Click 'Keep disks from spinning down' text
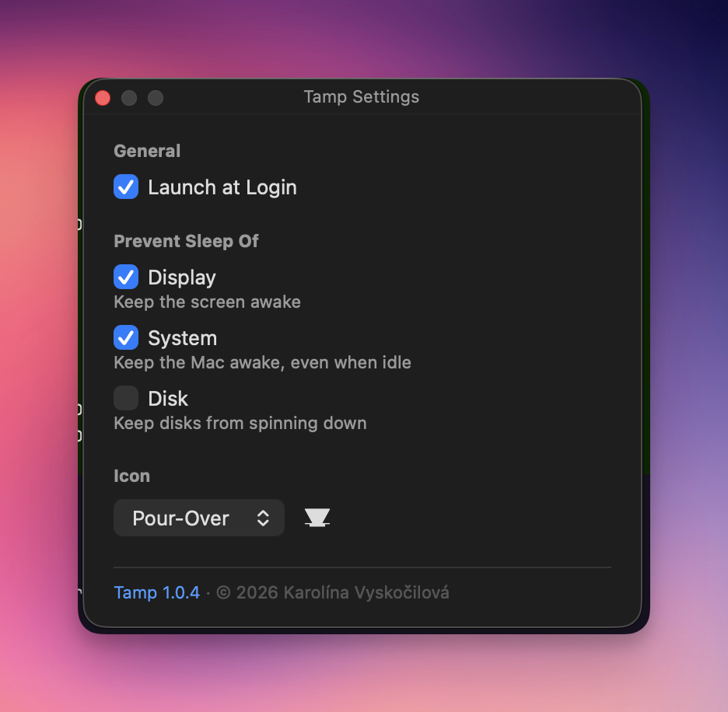The height and width of the screenshot is (712, 728). [240, 424]
